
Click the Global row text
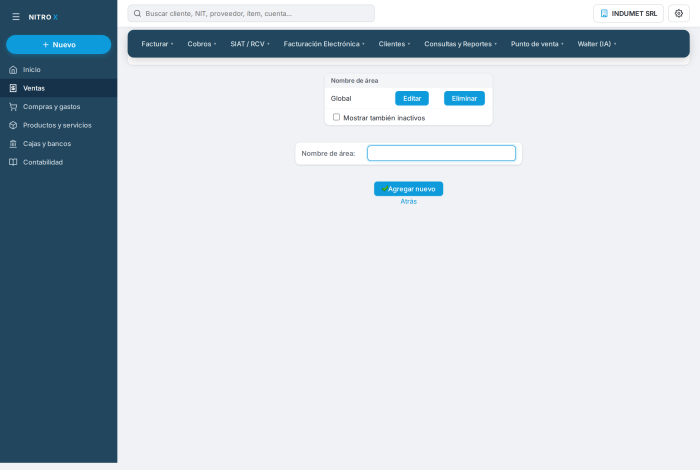pyautogui.click(x=341, y=98)
